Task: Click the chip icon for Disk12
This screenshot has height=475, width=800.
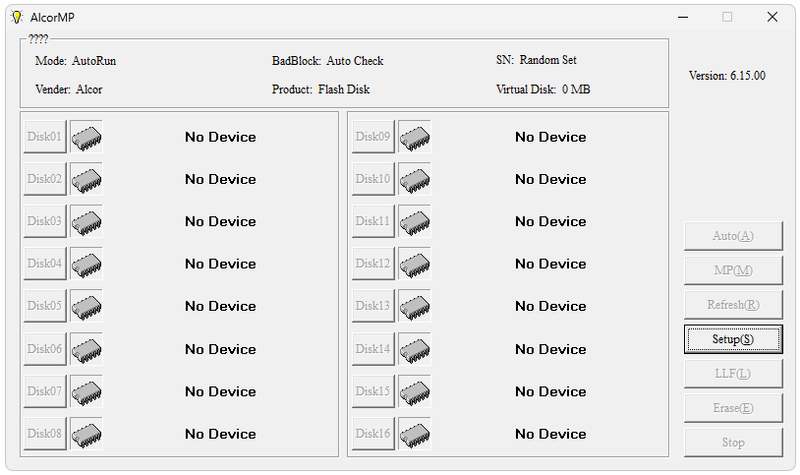Action: [x=414, y=264]
